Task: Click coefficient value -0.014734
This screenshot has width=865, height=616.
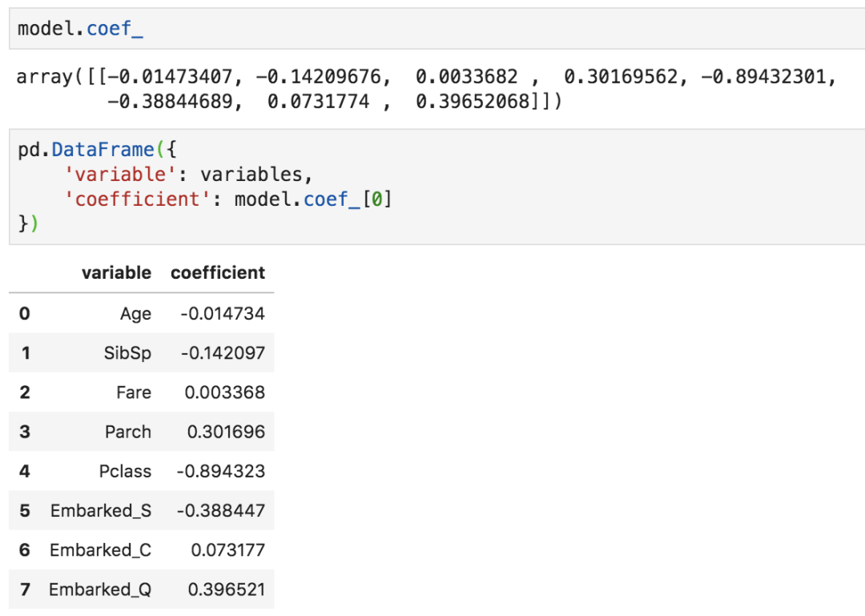Action: pos(223,313)
